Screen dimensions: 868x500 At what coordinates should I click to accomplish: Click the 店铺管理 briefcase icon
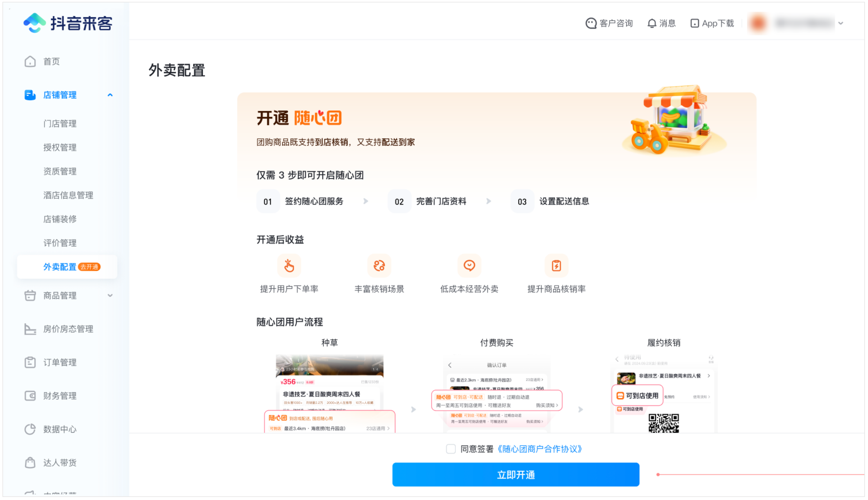(30, 95)
